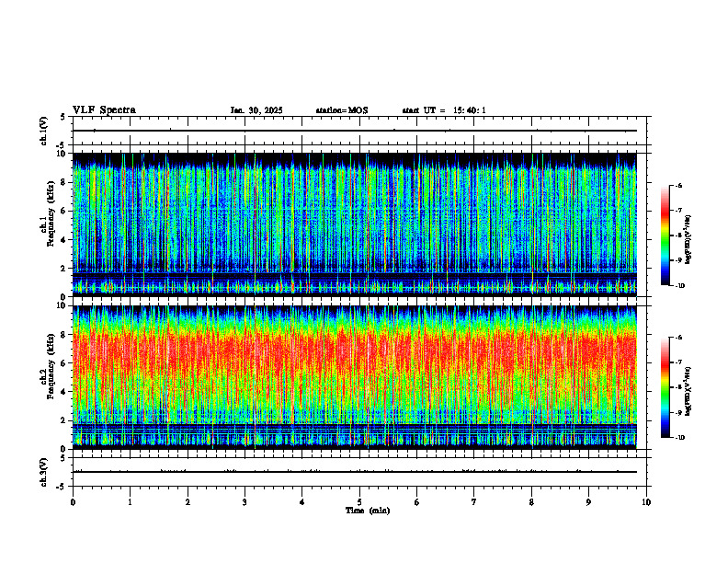
Task: Click the time axis tick label "3"
Action: (x=245, y=502)
